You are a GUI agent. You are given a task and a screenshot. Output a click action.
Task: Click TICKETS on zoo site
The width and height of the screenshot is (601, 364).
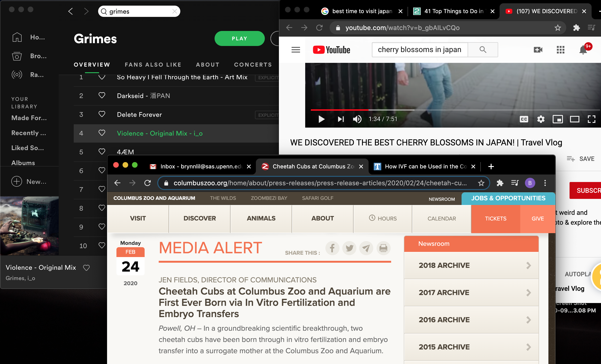(496, 219)
